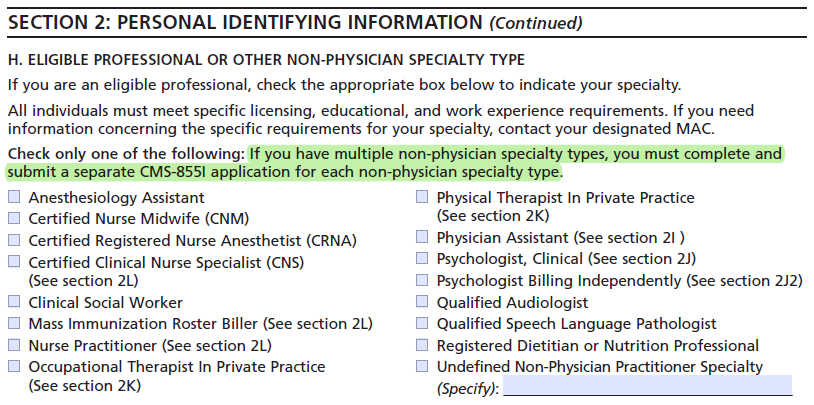Viewport: 814px width, 405px height.
Task: Mark the Clinical Social Worker checkbox
Action: coord(14,302)
